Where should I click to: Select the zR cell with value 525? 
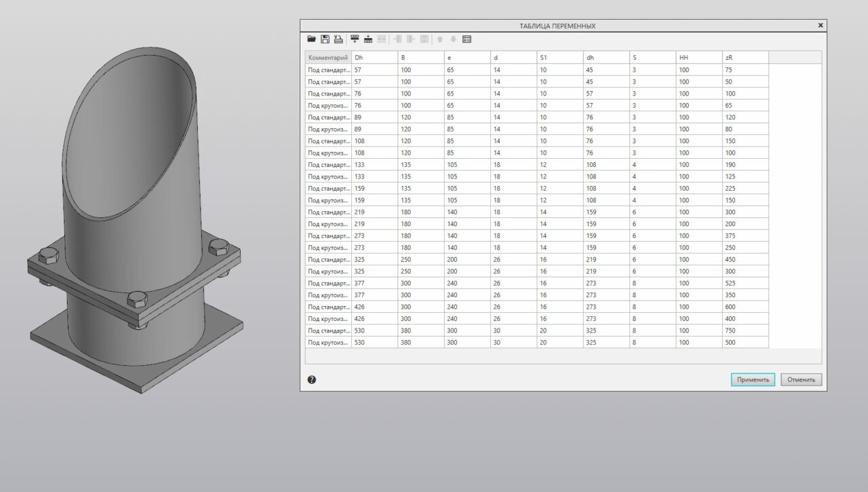tap(745, 283)
